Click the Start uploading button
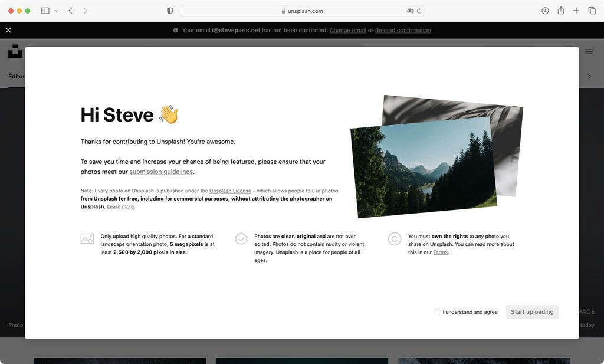 click(x=532, y=311)
